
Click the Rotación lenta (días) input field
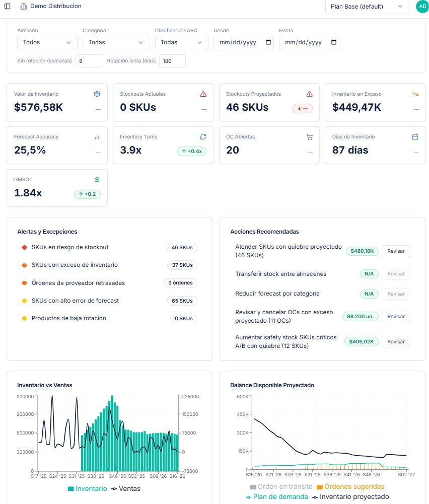pyautogui.click(x=172, y=61)
